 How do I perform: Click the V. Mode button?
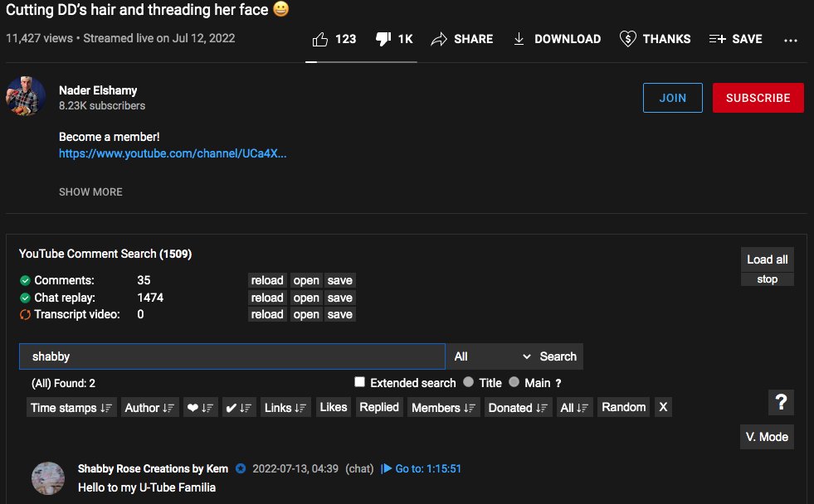pyautogui.click(x=767, y=437)
